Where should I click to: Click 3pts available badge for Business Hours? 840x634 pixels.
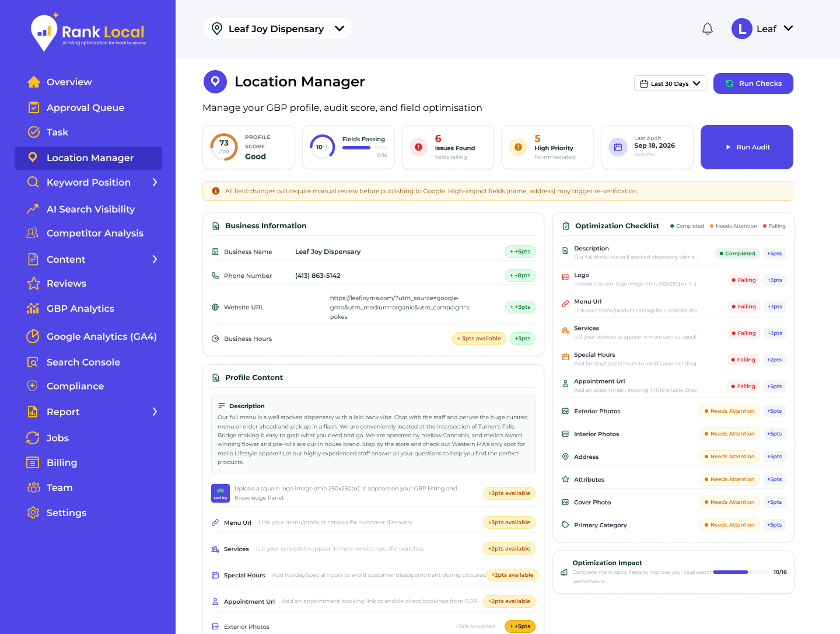479,339
